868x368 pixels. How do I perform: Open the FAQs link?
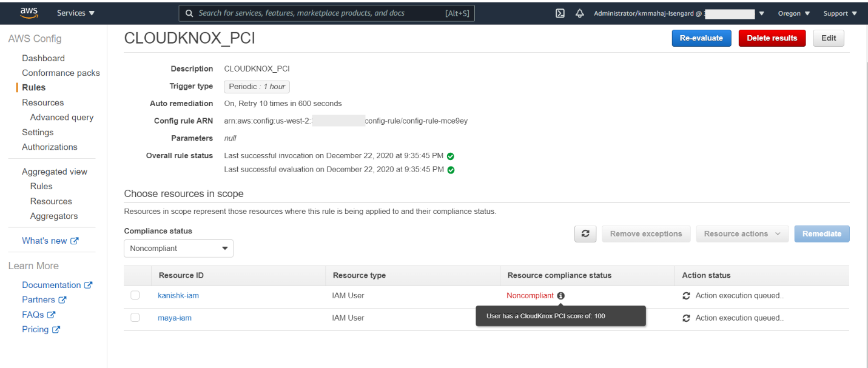[33, 315]
